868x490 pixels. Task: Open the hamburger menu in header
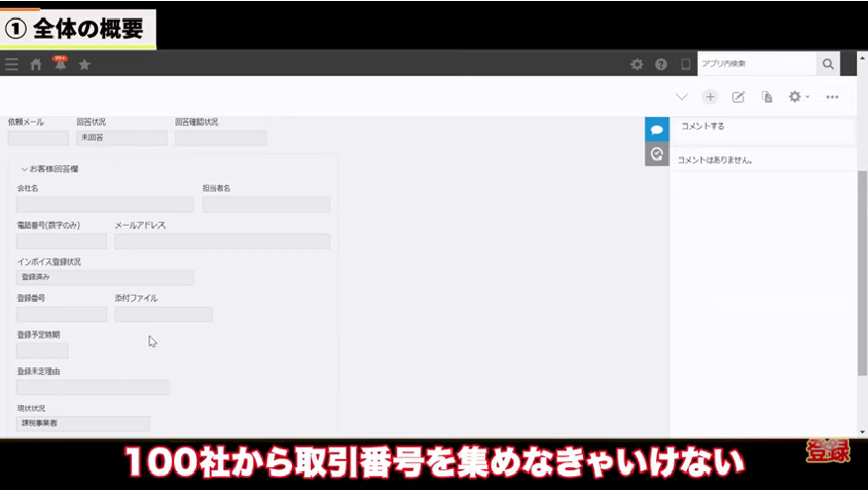(12, 64)
